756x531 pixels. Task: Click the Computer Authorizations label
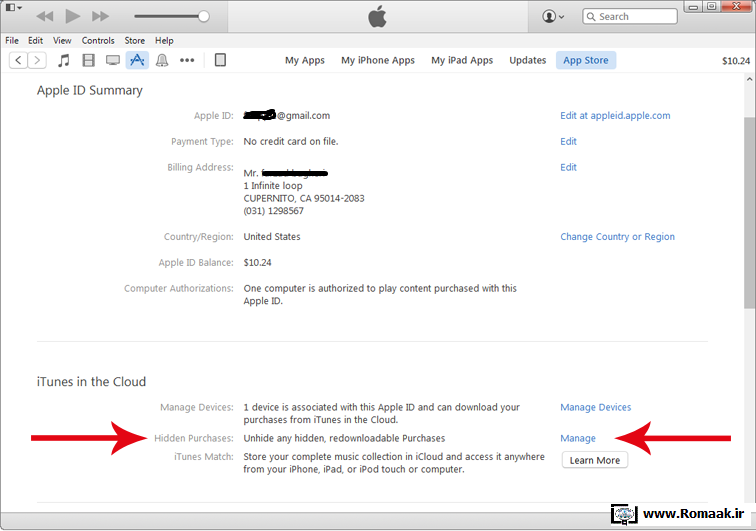tap(179, 288)
